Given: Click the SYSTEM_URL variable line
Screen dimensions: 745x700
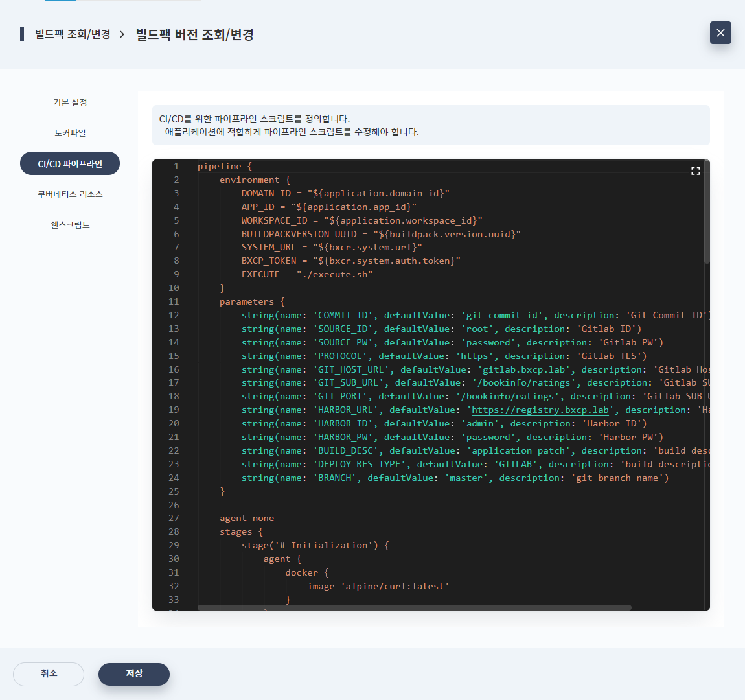Looking at the screenshot, I should tap(332, 248).
